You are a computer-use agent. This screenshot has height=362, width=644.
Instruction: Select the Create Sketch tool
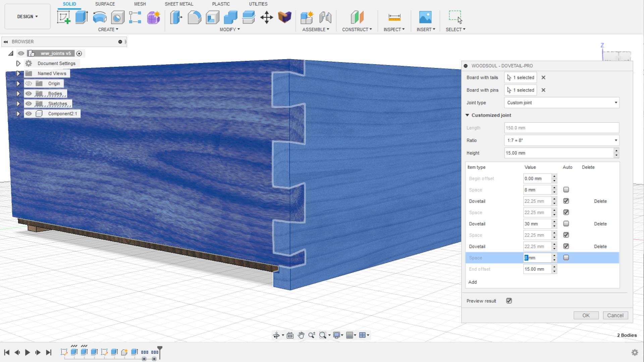pos(64,17)
